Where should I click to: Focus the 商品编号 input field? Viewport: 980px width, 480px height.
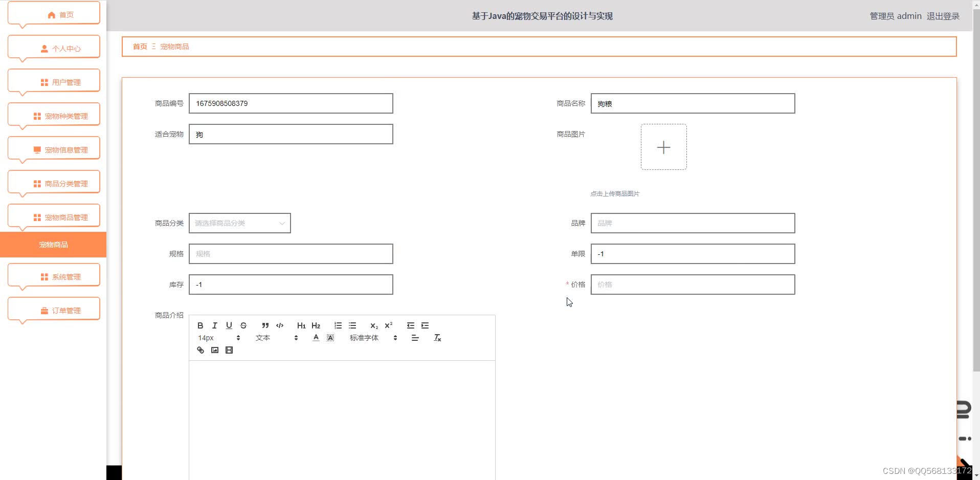[291, 103]
